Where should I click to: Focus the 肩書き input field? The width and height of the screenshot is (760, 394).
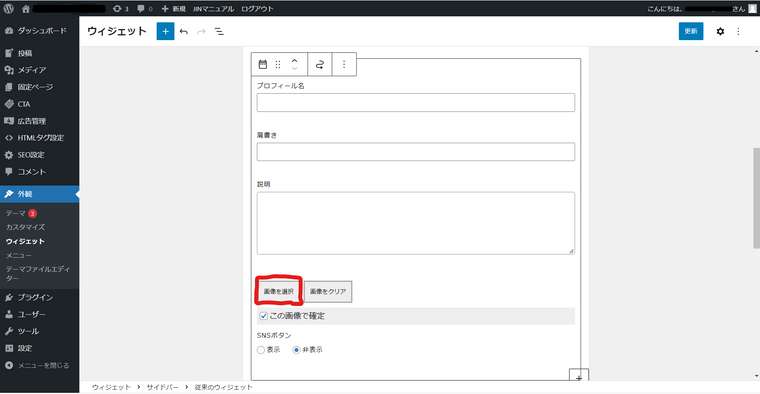416,152
